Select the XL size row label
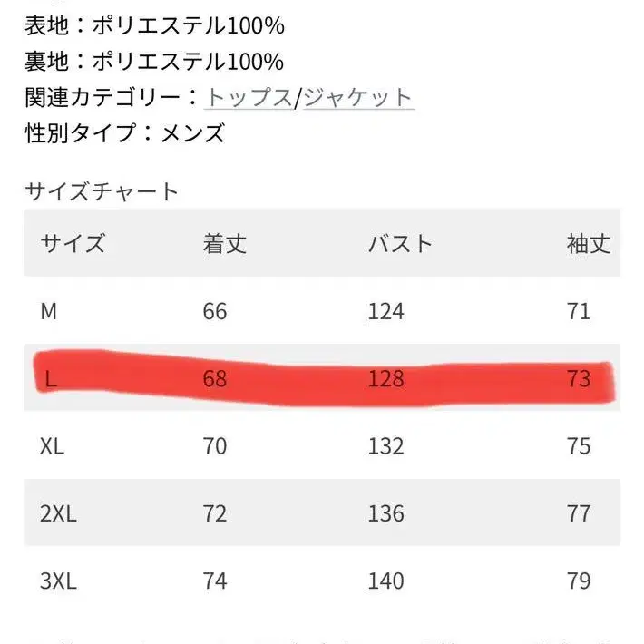Image resolution: width=644 pixels, height=644 pixels. pos(55,446)
